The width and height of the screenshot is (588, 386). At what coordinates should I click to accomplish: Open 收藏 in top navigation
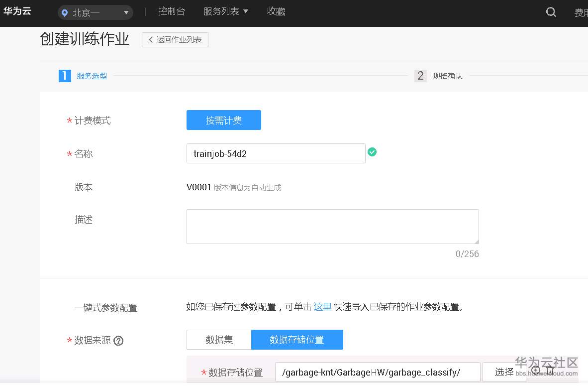coord(276,11)
